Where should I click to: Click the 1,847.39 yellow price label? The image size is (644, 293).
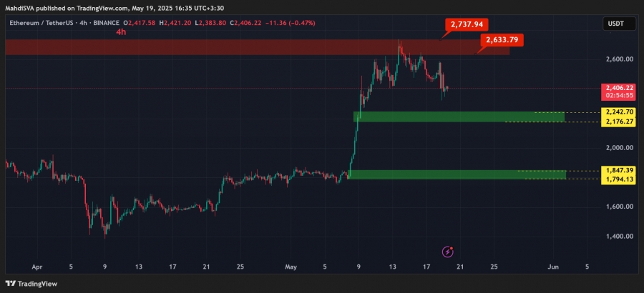click(618, 170)
